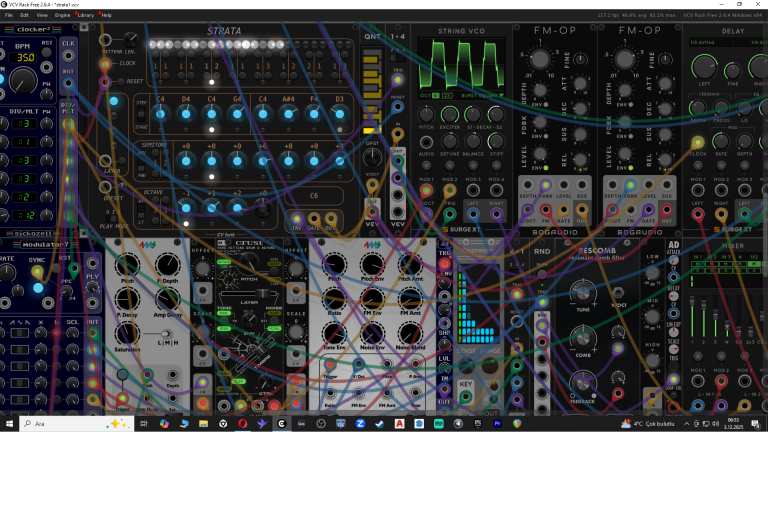Open Opera browser from taskbar
Image resolution: width=768 pixels, height=518 pixels.
click(x=242, y=424)
